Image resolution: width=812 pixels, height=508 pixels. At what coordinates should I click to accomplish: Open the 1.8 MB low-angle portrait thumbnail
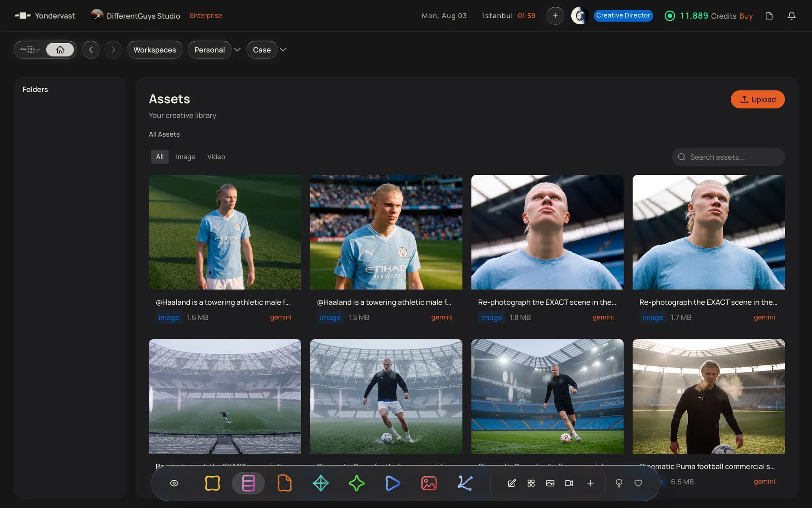547,232
